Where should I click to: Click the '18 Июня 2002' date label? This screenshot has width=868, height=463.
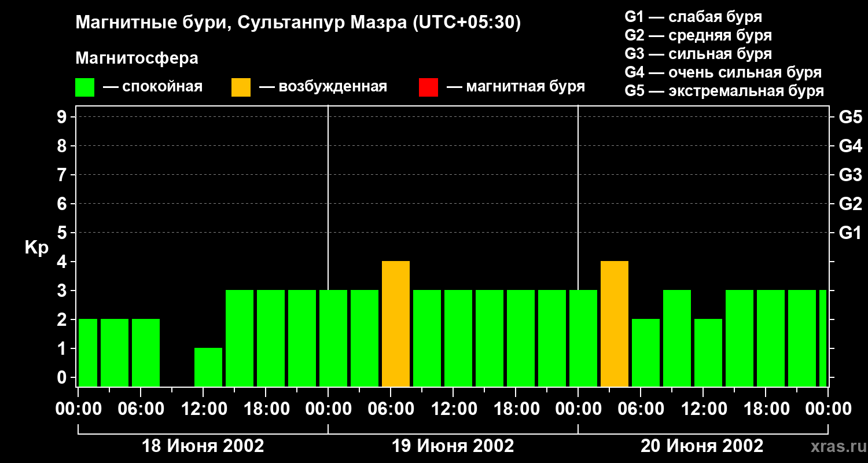point(203,446)
